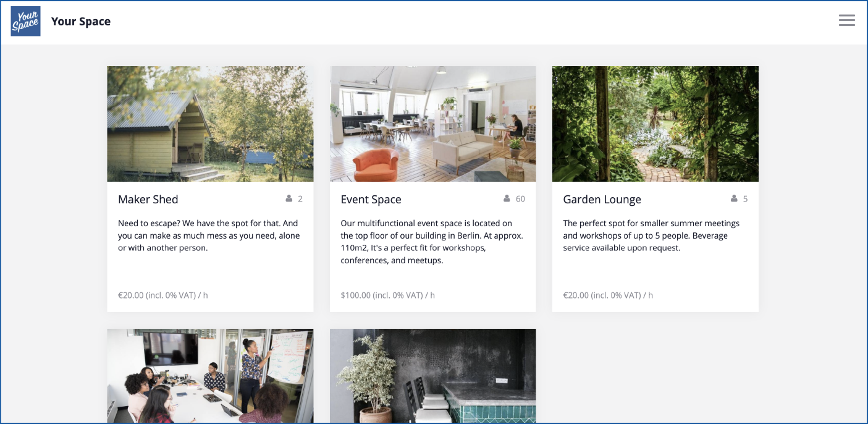Click the capacity number 5 on Garden Lounge
The image size is (868, 424).
point(745,199)
